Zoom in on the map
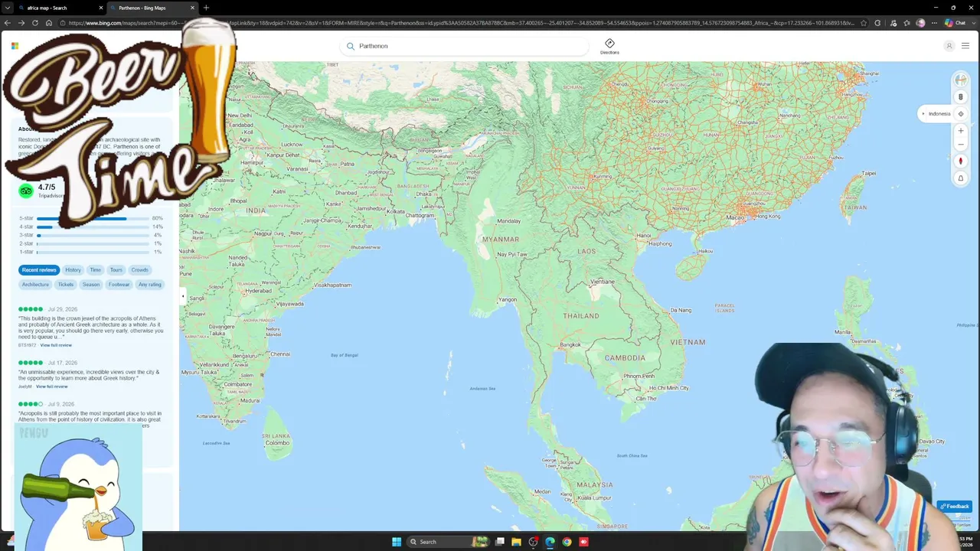Image resolution: width=980 pixels, height=551 pixels. click(x=961, y=131)
